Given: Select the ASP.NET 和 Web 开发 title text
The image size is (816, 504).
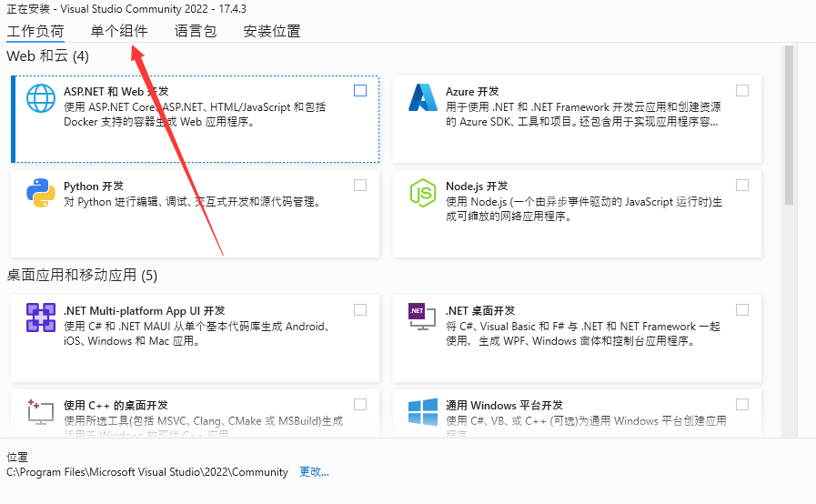Looking at the screenshot, I should point(116,92).
